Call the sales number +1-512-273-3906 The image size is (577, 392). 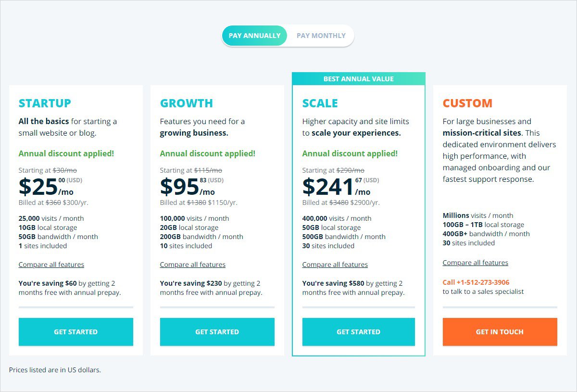tap(476, 282)
